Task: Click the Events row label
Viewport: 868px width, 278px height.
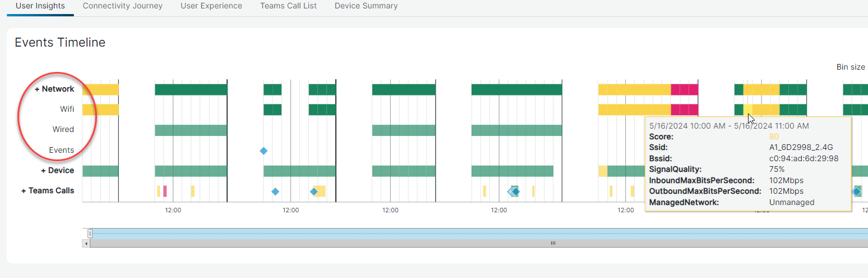Action: (61, 150)
